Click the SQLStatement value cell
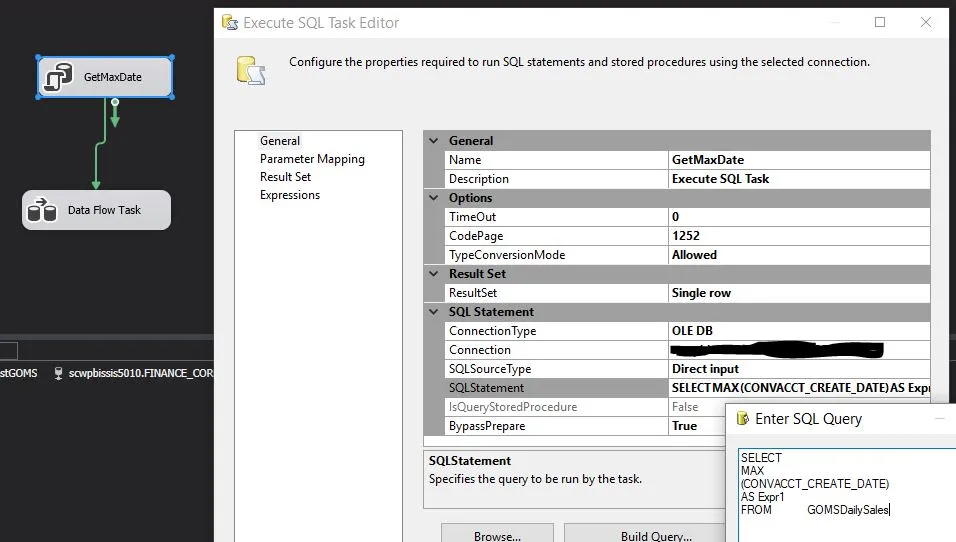 [x=799, y=388]
